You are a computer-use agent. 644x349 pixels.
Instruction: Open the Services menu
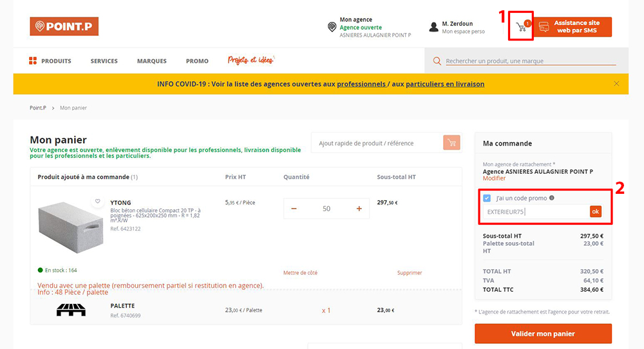pyautogui.click(x=104, y=61)
